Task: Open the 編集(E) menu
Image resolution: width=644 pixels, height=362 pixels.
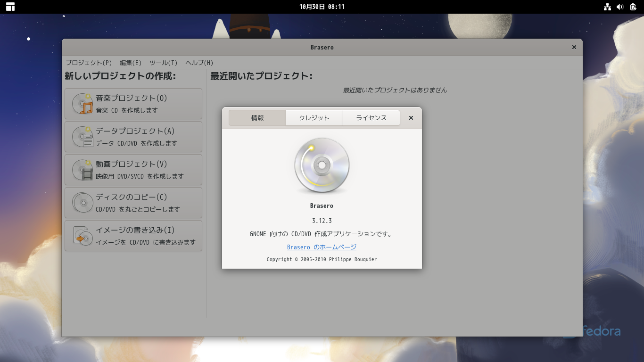Action: click(x=131, y=63)
